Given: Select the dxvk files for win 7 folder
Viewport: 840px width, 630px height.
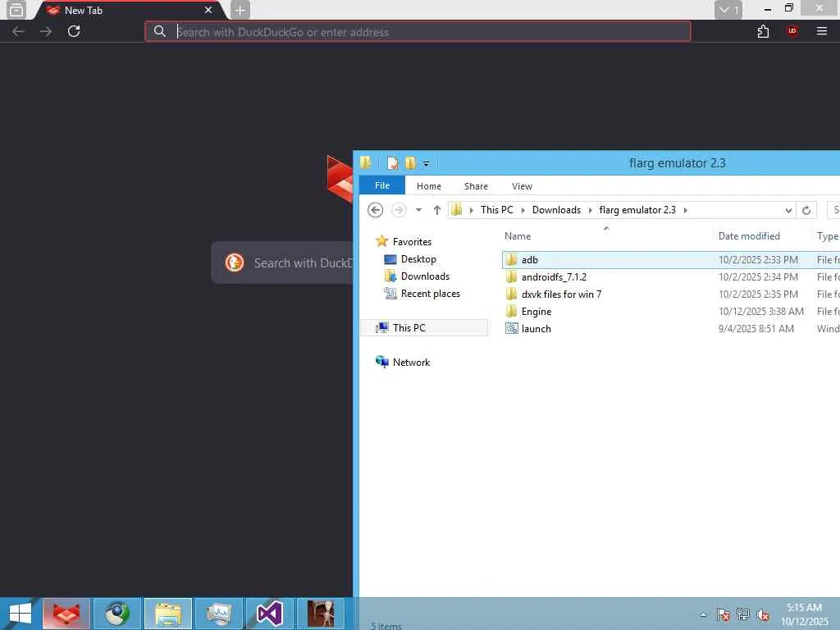Looking at the screenshot, I should (561, 294).
